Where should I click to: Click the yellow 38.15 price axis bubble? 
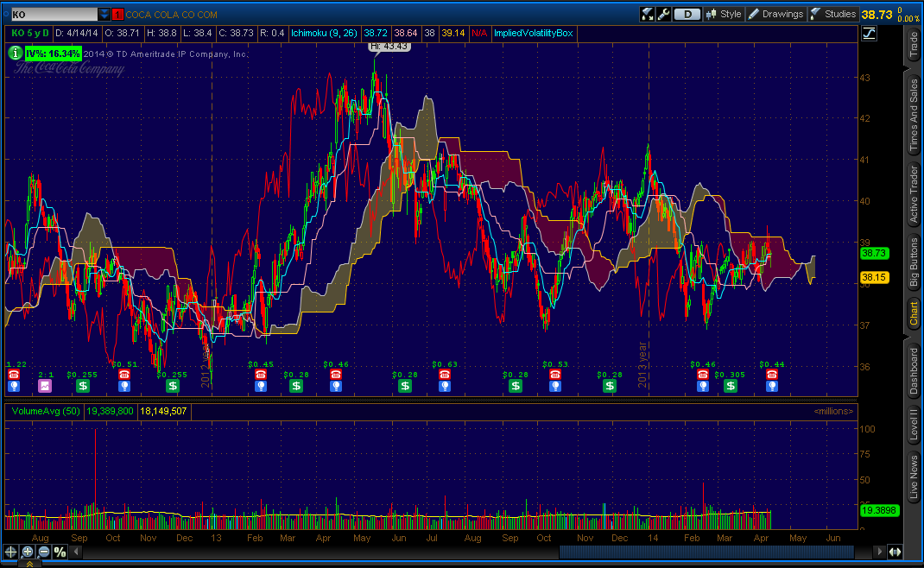[x=874, y=277]
